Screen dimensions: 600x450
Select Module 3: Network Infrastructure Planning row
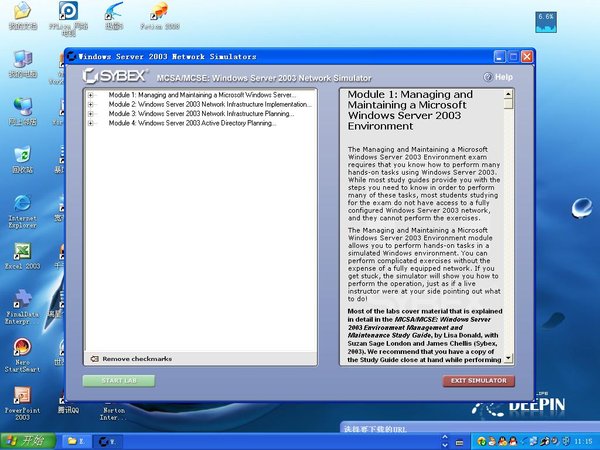201,114
